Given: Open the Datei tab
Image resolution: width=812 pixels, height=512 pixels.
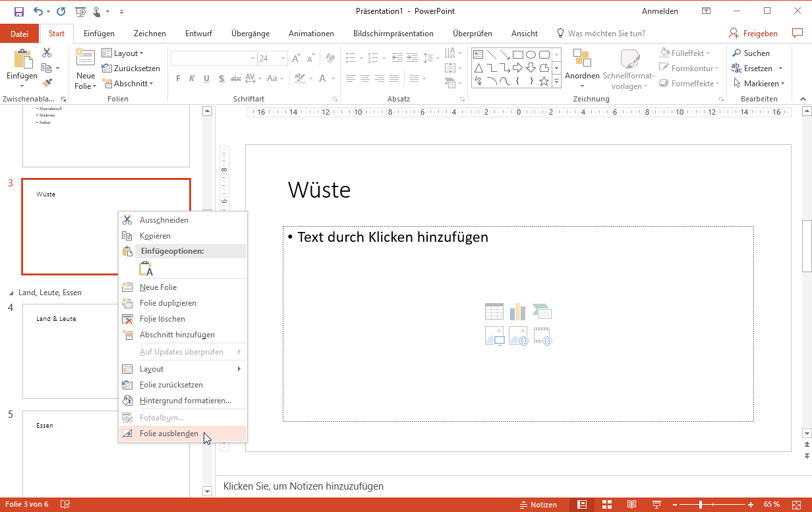Looking at the screenshot, I should click(x=19, y=34).
